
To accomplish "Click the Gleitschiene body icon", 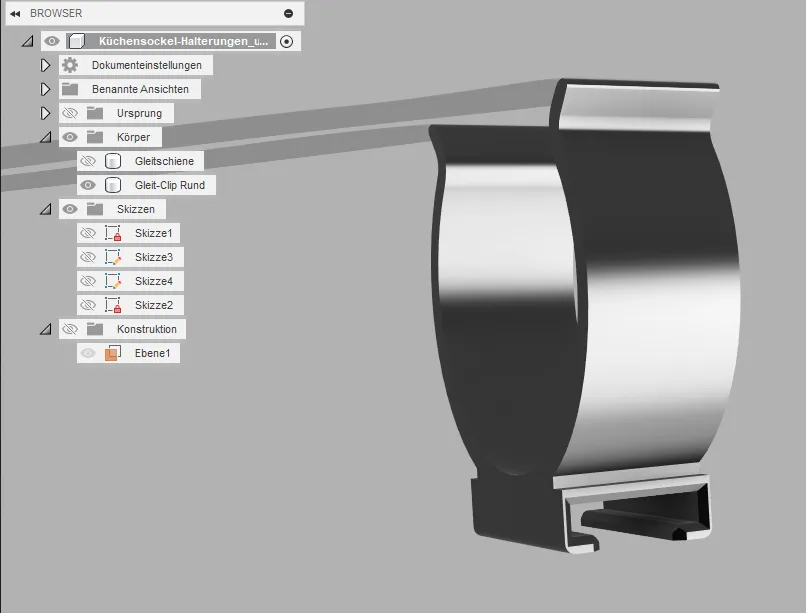I will pos(113,161).
